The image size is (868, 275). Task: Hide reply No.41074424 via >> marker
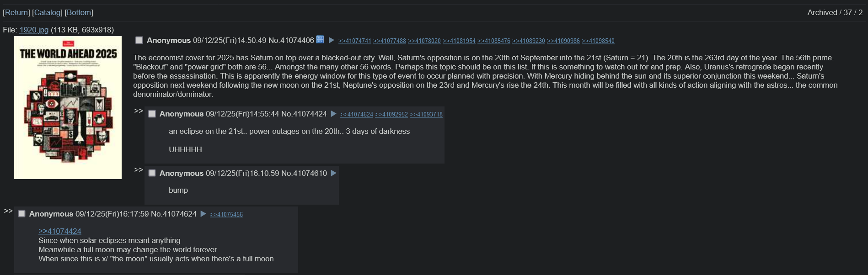click(139, 111)
